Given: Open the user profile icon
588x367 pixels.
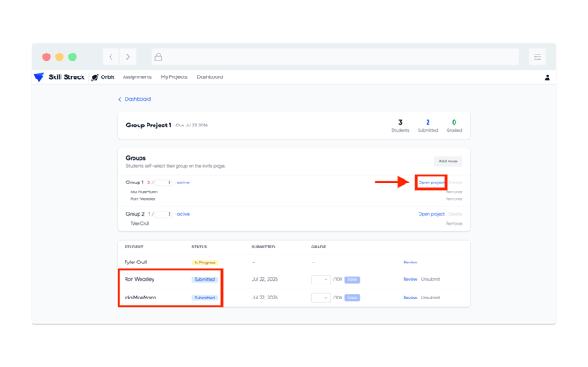Looking at the screenshot, I should (x=547, y=77).
